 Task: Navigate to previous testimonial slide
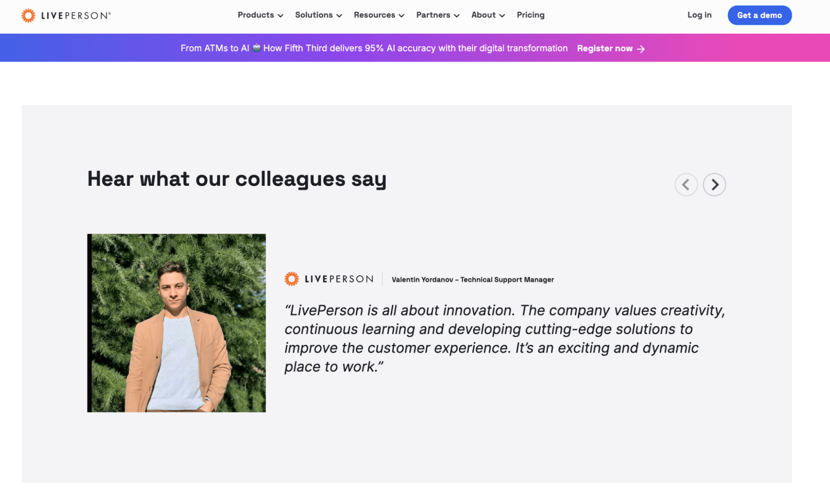coord(686,184)
